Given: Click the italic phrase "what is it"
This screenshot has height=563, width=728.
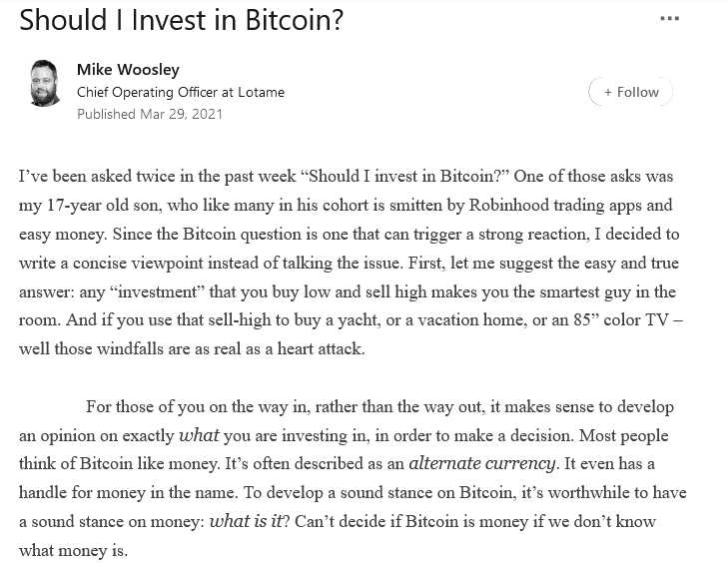Looking at the screenshot, I should (246, 521).
